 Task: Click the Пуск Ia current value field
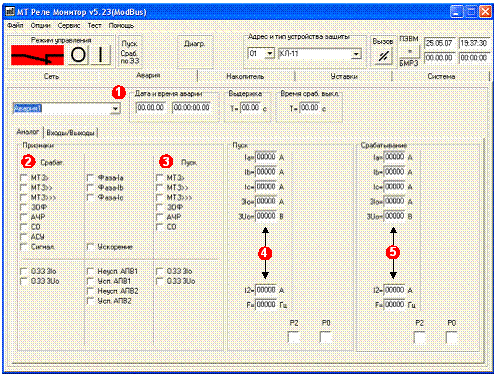pyautogui.click(x=266, y=157)
